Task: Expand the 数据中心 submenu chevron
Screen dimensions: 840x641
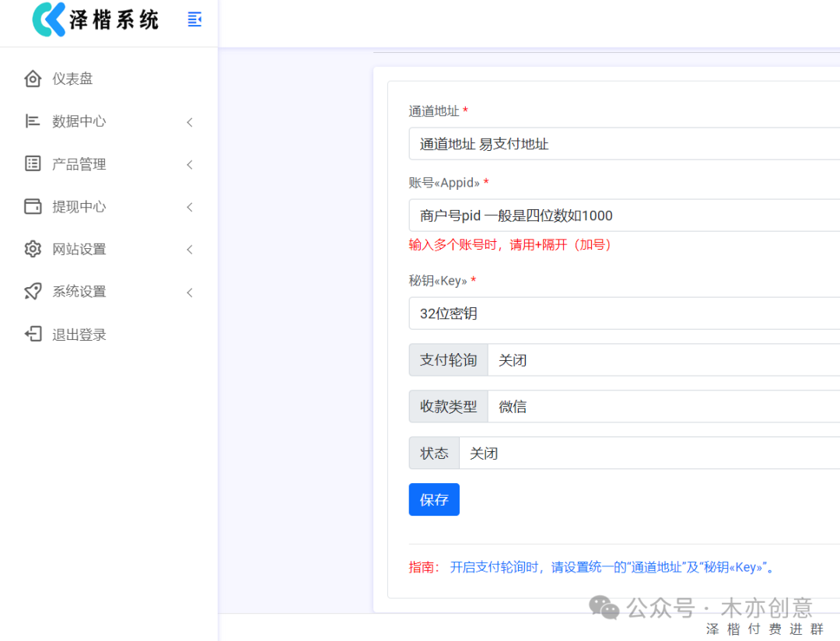Action: click(x=189, y=122)
